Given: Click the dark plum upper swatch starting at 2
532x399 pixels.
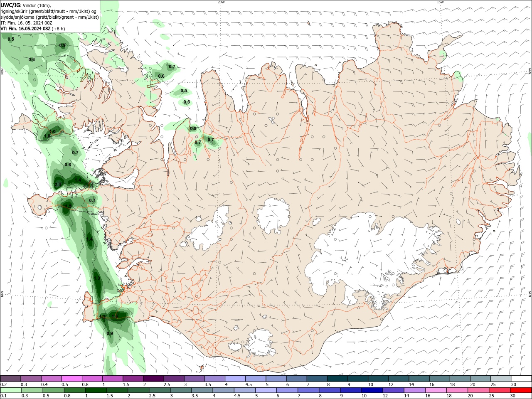Looking at the screenshot, I should [153, 379].
